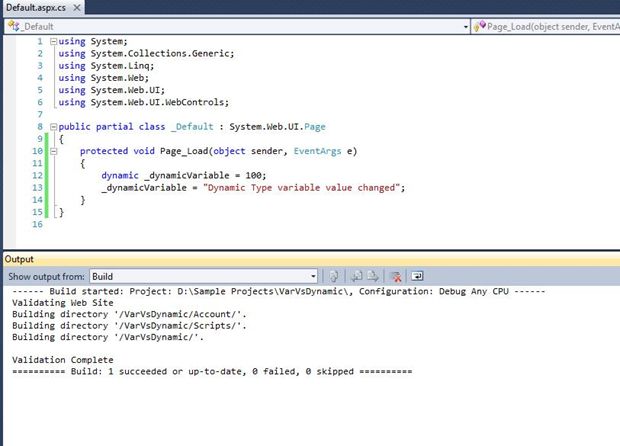Viewport: 620px width, 446px height.
Task: Click the 'EventArgs' type in Page_Load
Action: coord(317,151)
